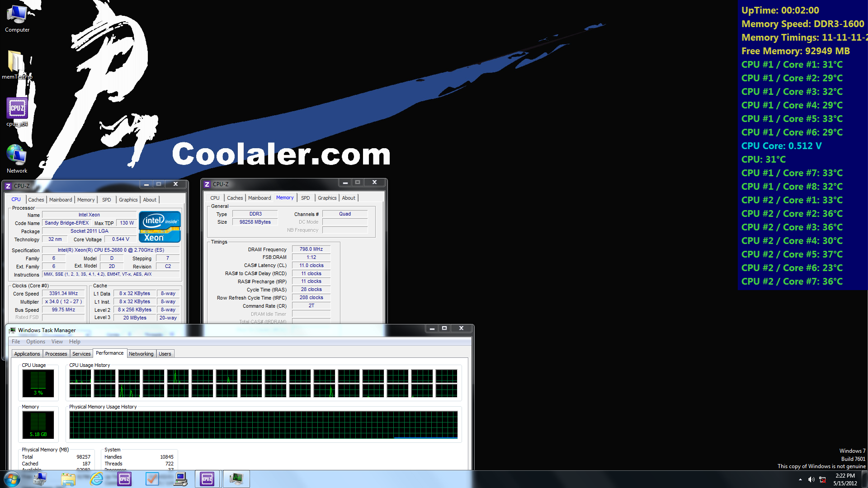868x488 pixels.
Task: Switch to Services tab in Task Manager
Action: click(x=81, y=354)
